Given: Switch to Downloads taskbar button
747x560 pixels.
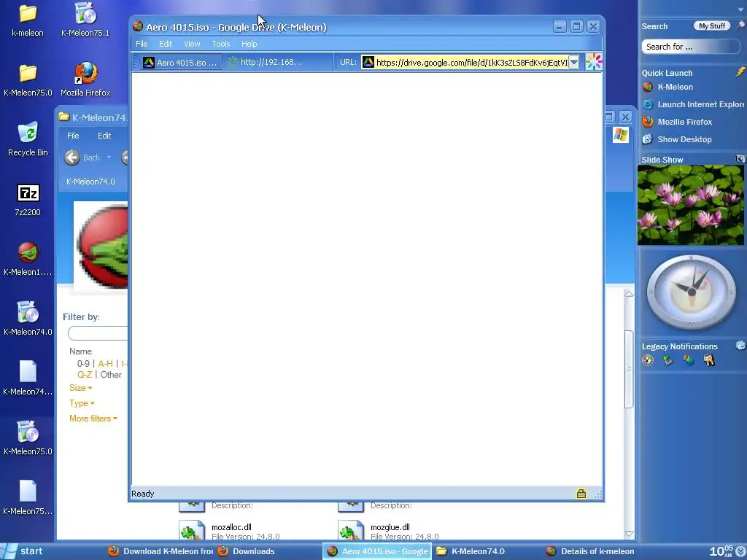Looking at the screenshot, I should [267, 551].
